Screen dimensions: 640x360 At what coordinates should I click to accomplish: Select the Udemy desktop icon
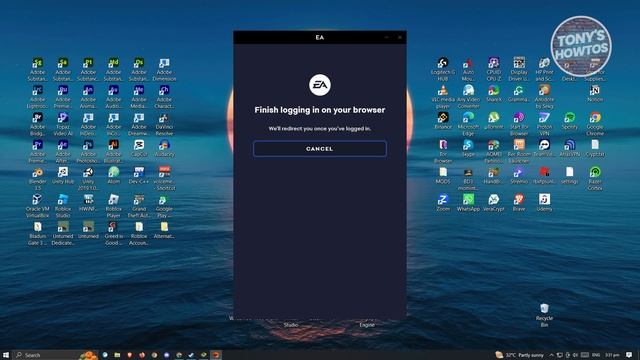click(544, 203)
